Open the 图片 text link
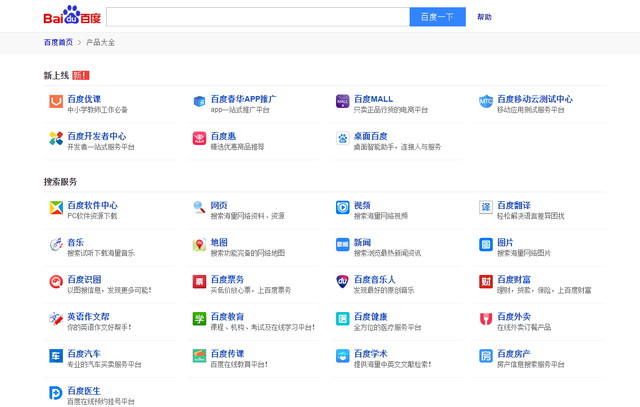 click(505, 242)
